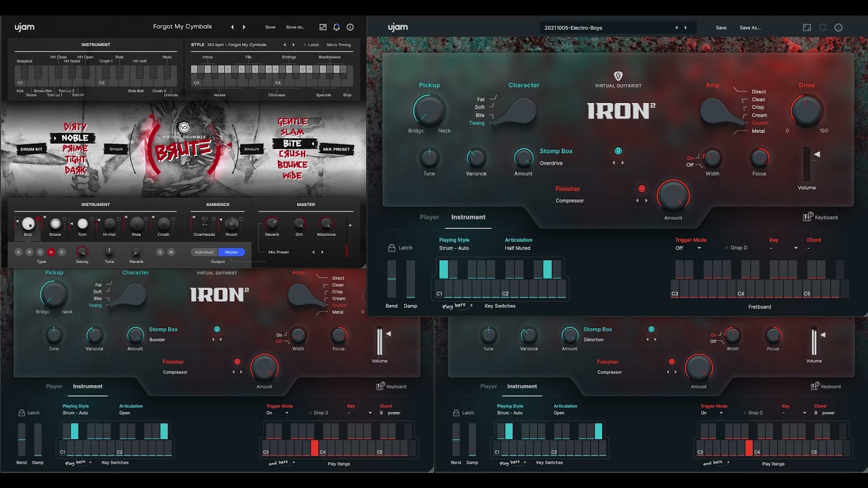
Task: Enable Drop D in Electro-Boys window
Action: tap(736, 248)
